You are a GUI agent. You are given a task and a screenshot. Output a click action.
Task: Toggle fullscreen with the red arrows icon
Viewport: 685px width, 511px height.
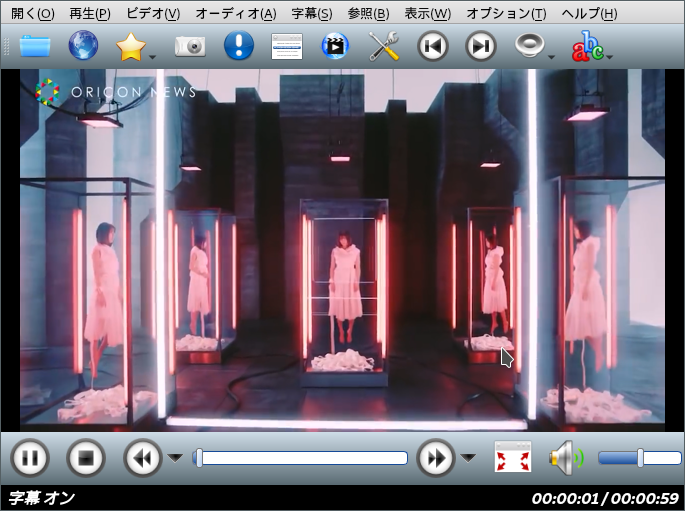tap(513, 457)
